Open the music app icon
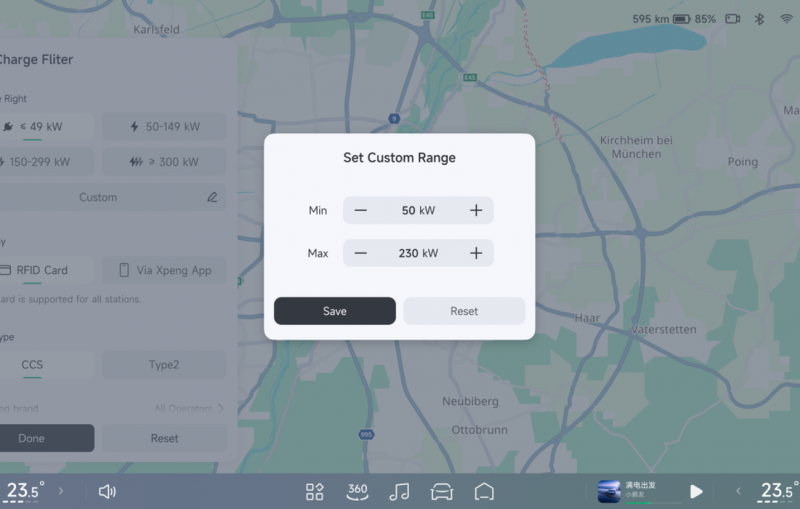 coord(399,491)
